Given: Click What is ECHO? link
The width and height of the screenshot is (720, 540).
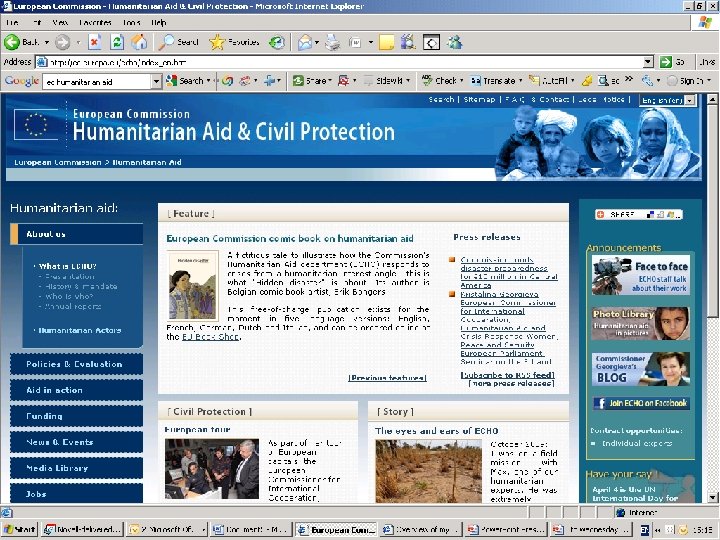Looking at the screenshot, I should click(68, 266).
